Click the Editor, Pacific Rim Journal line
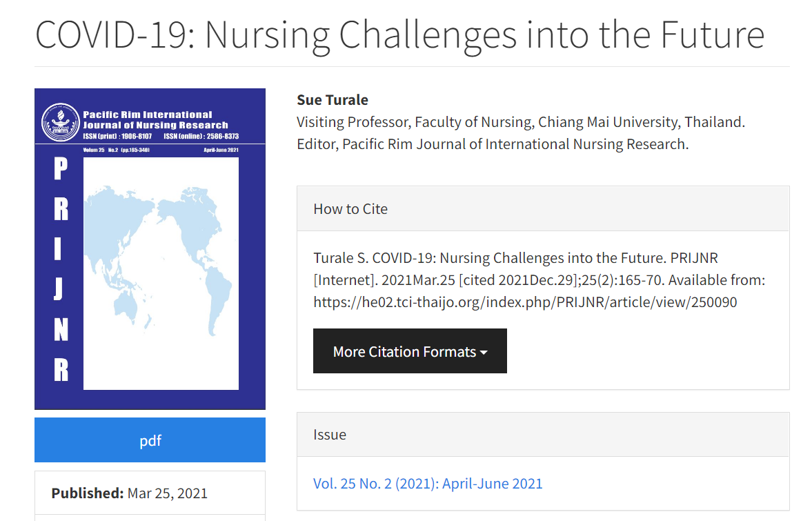This screenshot has width=812, height=521. pyautogui.click(x=493, y=144)
